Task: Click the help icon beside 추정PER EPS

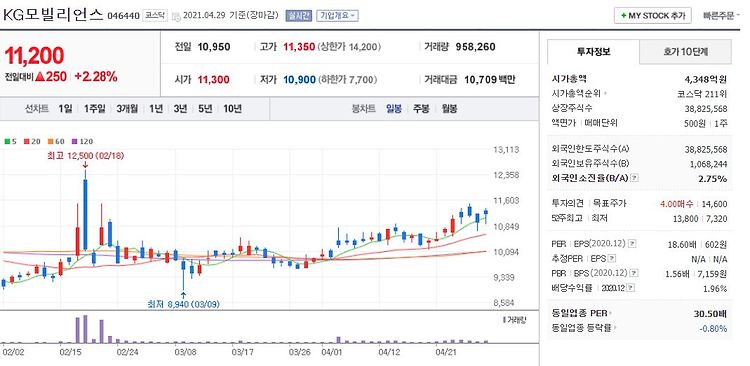Action: click(x=611, y=258)
